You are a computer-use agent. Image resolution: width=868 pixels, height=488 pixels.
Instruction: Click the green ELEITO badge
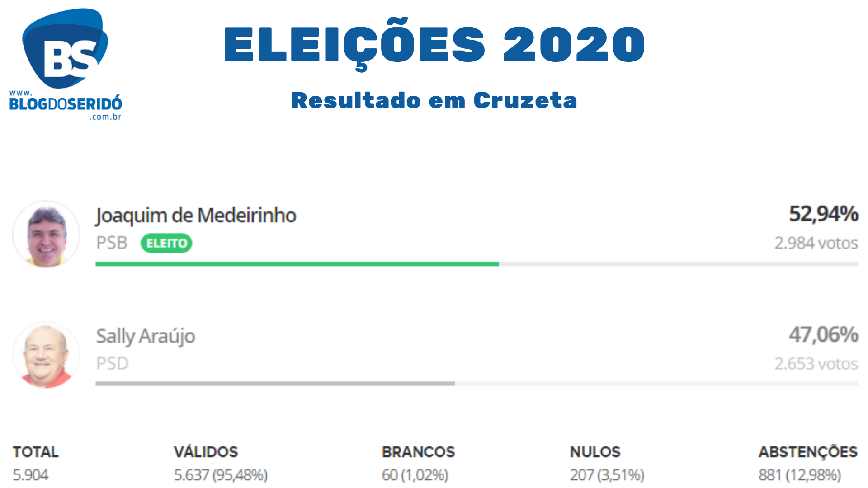coord(166,243)
